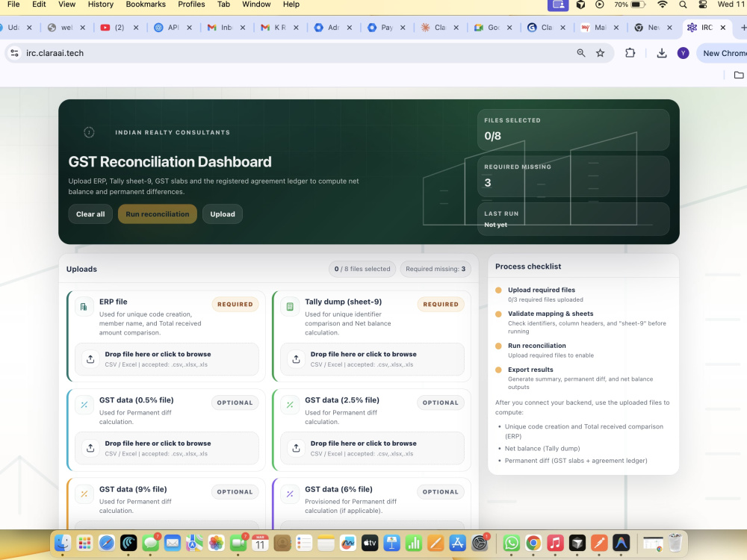Screen dimensions: 747x560
Task: Click the LAST RUN Not yet stat card
Action: point(574,219)
